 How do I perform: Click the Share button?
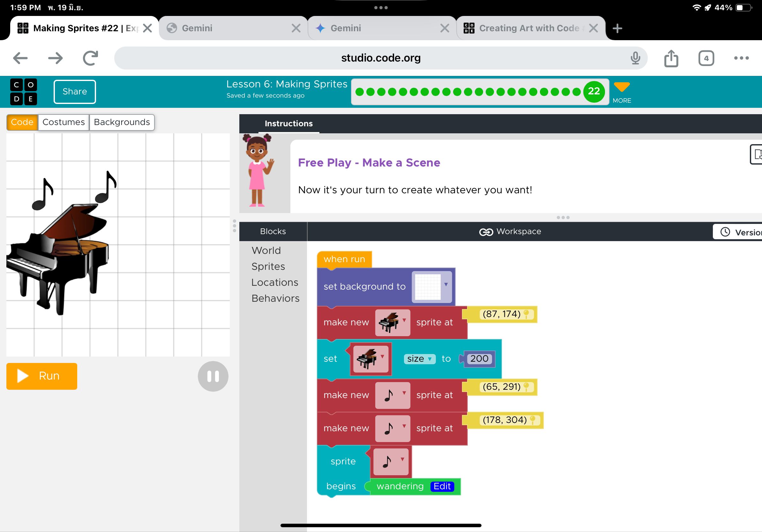point(75,92)
